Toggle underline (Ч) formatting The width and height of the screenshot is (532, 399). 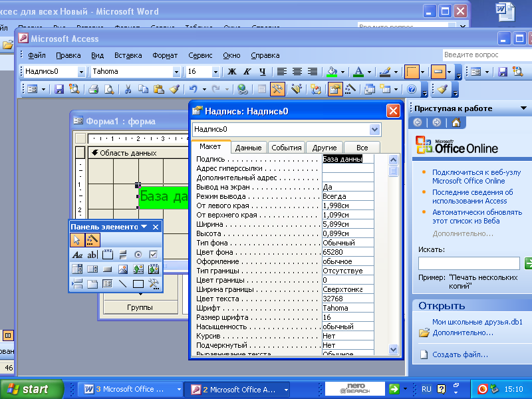(x=262, y=72)
